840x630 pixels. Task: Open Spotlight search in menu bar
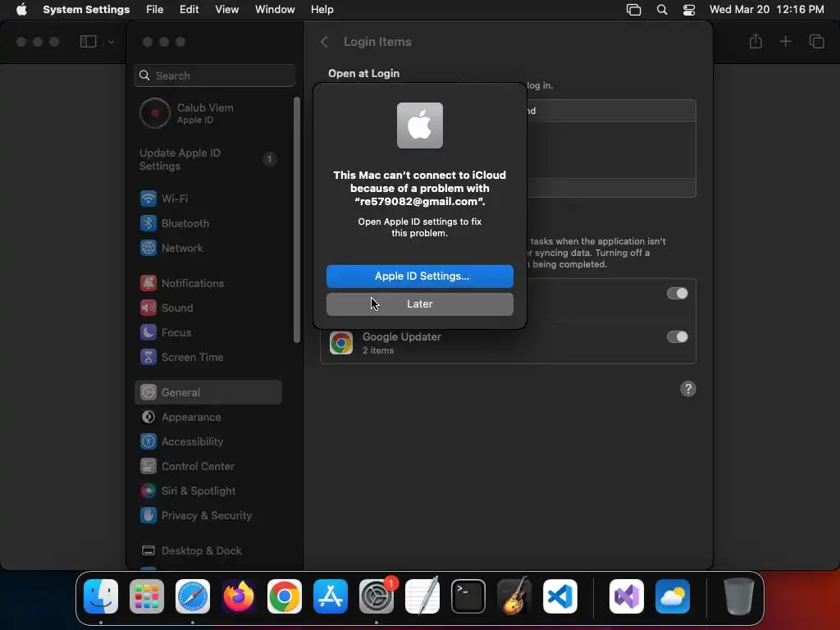[662, 10]
